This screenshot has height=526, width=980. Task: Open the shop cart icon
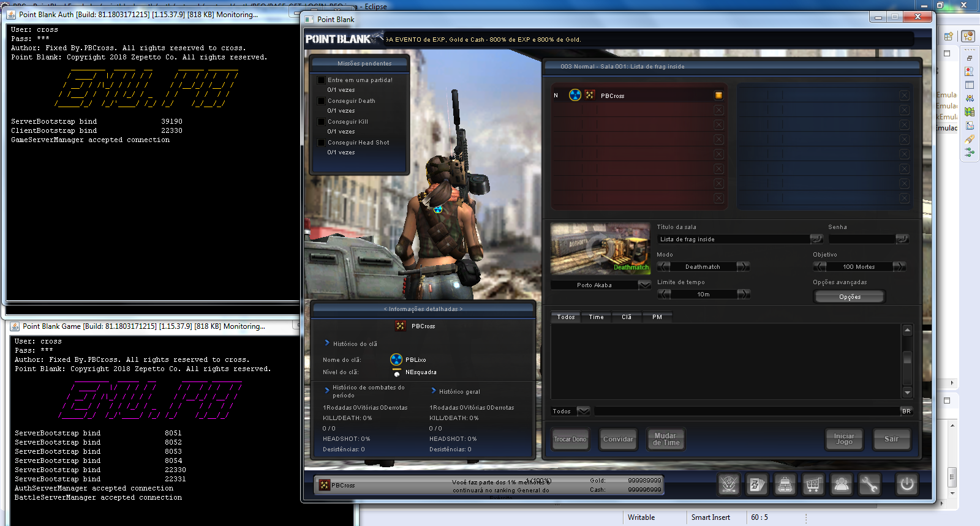[813, 485]
